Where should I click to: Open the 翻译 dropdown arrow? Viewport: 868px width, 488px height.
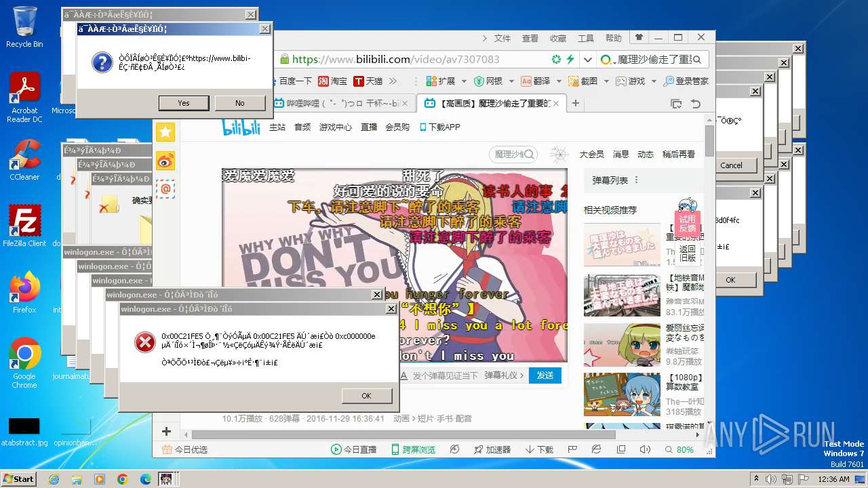[559, 81]
